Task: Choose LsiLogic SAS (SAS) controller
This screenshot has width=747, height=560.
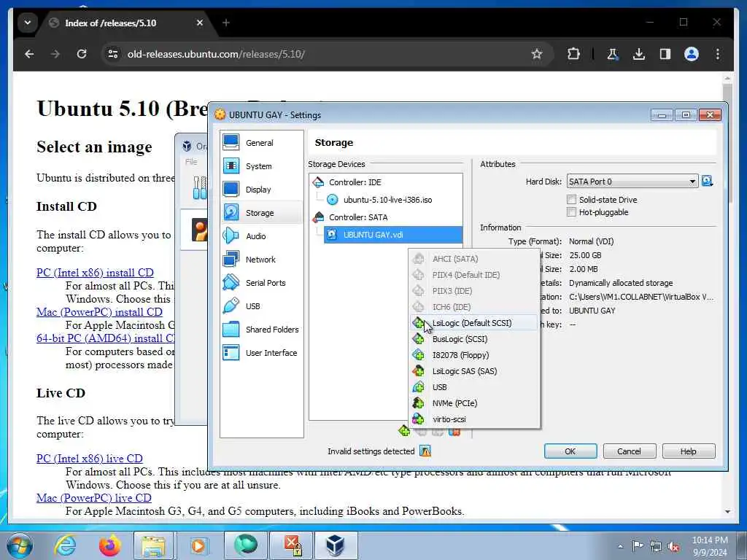Action: (x=474, y=371)
